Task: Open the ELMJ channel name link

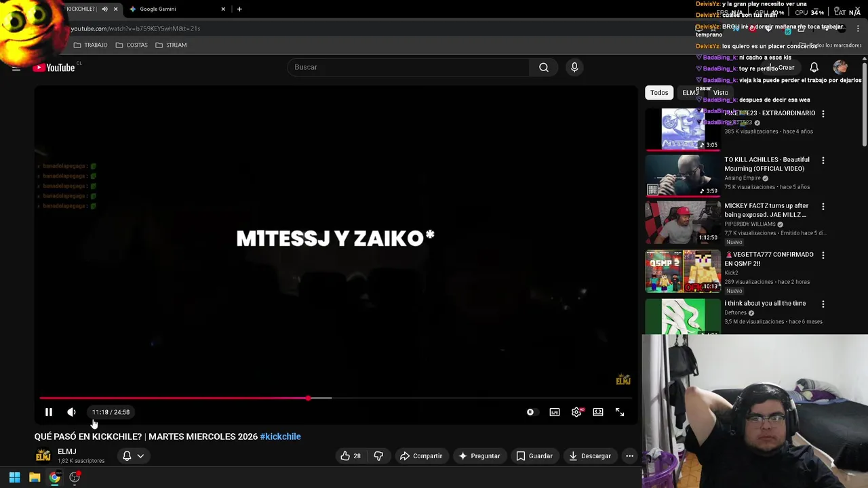Action: coord(66,451)
